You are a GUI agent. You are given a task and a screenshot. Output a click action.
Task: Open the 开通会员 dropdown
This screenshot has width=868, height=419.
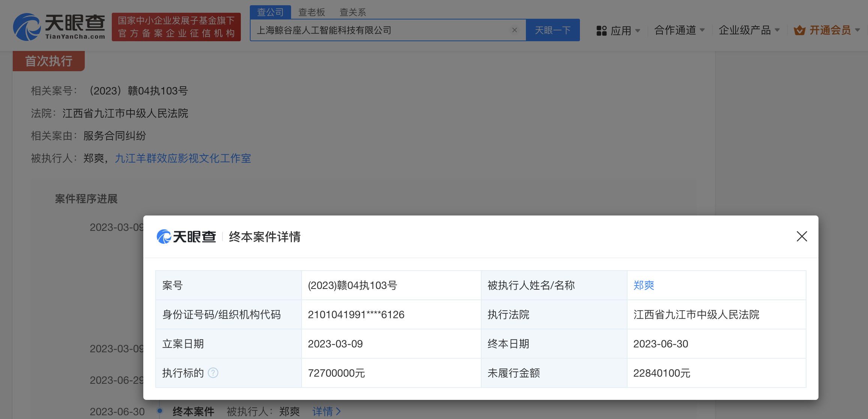coord(827,30)
